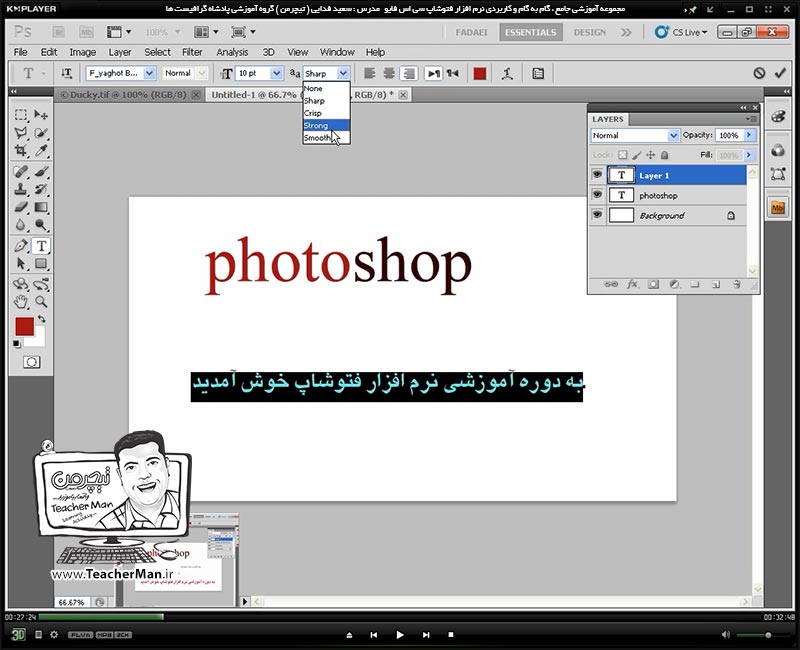Select the Path Selection tool
Viewport: 800px width, 650px height.
pyautogui.click(x=21, y=264)
